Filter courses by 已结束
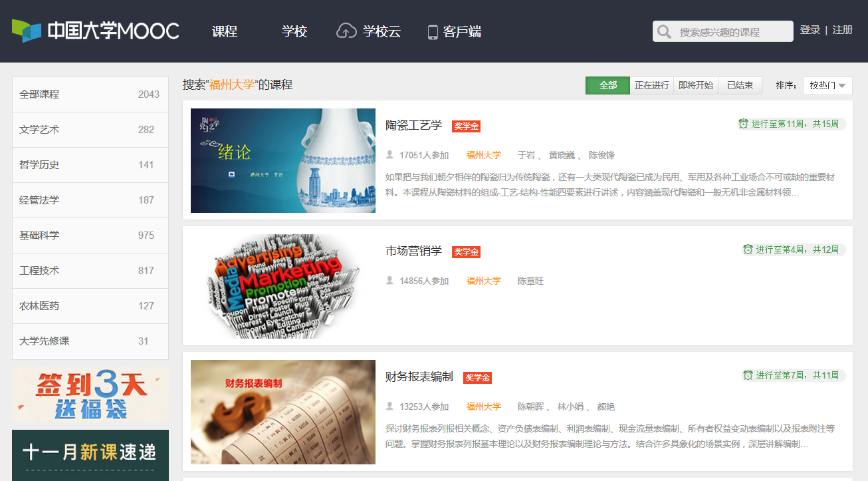This screenshot has width=868, height=481. (x=740, y=85)
